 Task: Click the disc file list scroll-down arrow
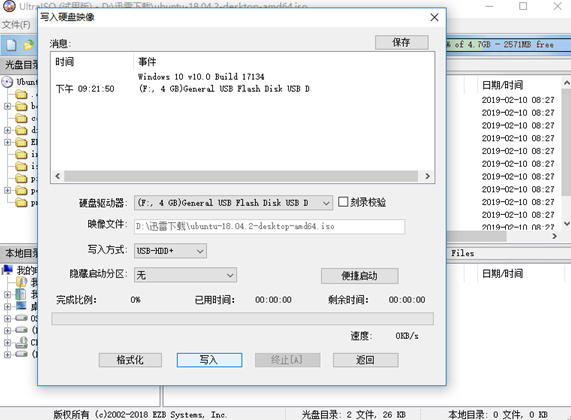coord(567,223)
